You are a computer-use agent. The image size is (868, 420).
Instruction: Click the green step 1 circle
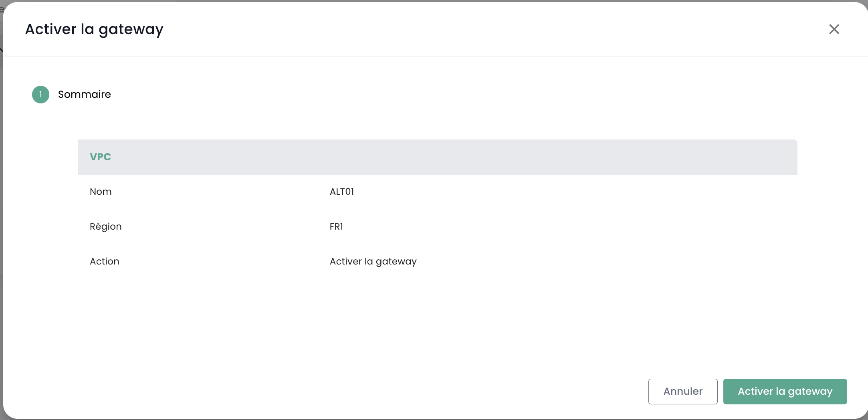point(40,95)
